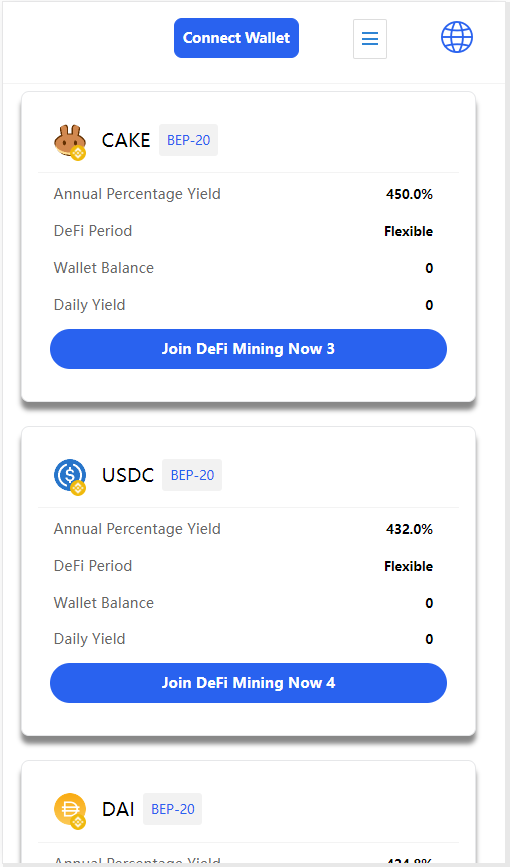Select the CAKE token name
Screen dimensions: 510x867
click(126, 140)
